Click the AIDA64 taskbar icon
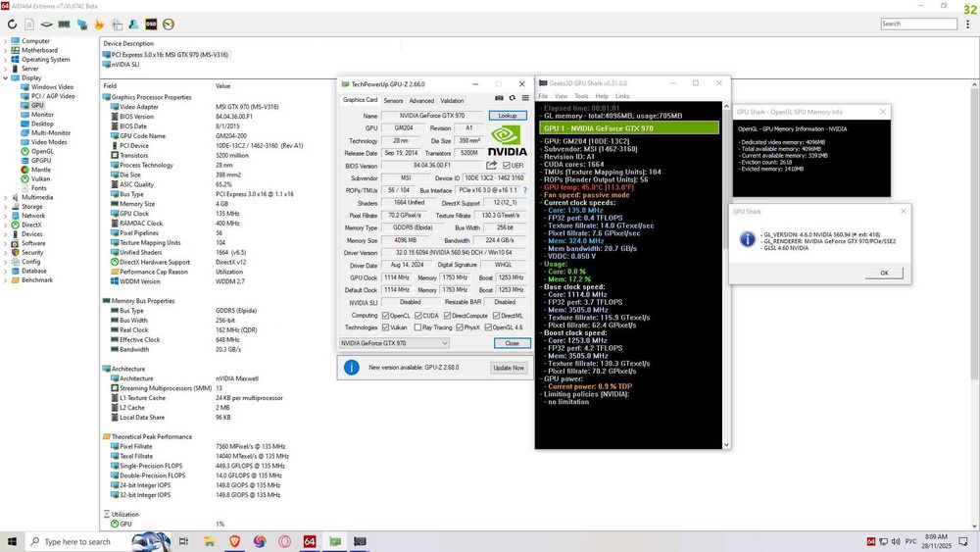Screen dimensions: 980x552 pyautogui.click(x=310, y=541)
